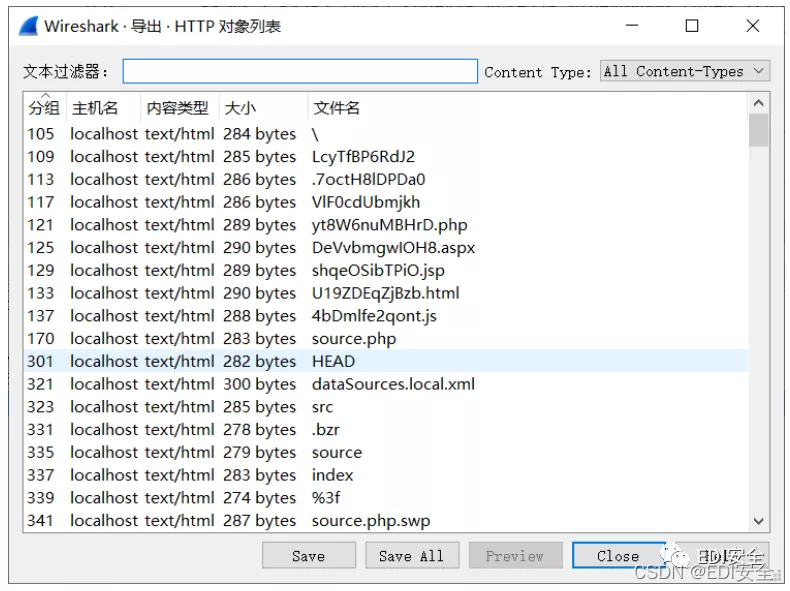Click the backslash filename in row 105
The height and width of the screenshot is (591, 790).
315,134
